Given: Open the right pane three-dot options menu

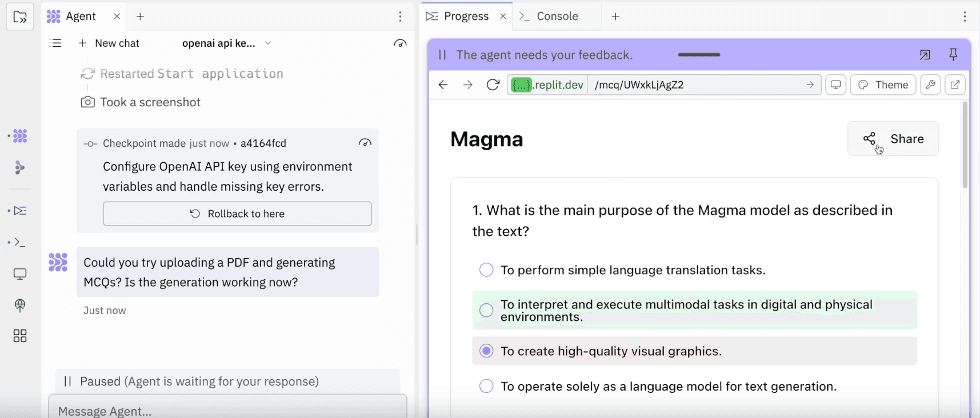Looking at the screenshot, I should point(965,17).
